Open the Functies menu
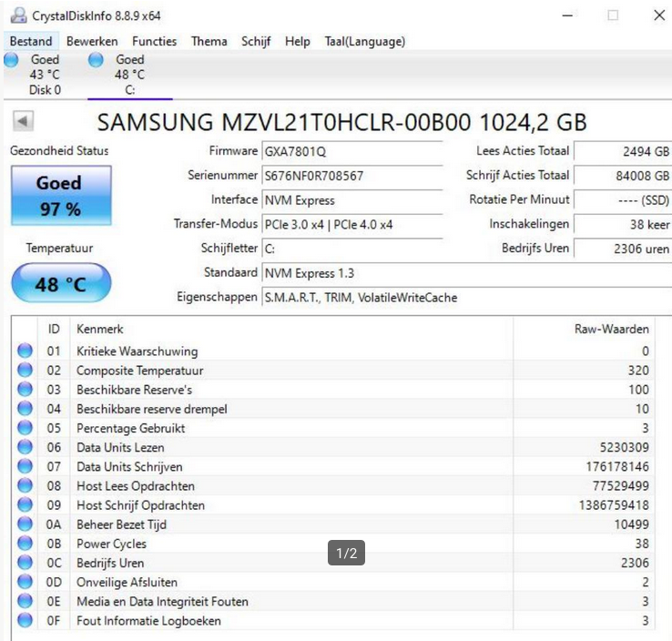The height and width of the screenshot is (641, 672). point(154,41)
